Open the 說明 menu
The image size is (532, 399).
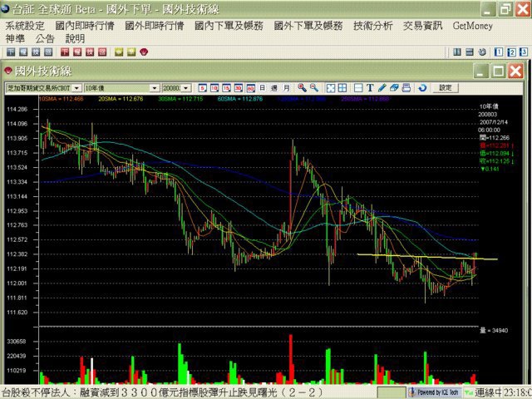pyautogui.click(x=75, y=39)
